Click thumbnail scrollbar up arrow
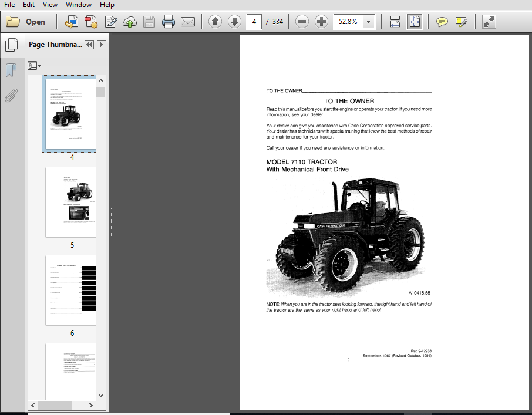The width and height of the screenshot is (532, 415). click(x=101, y=80)
